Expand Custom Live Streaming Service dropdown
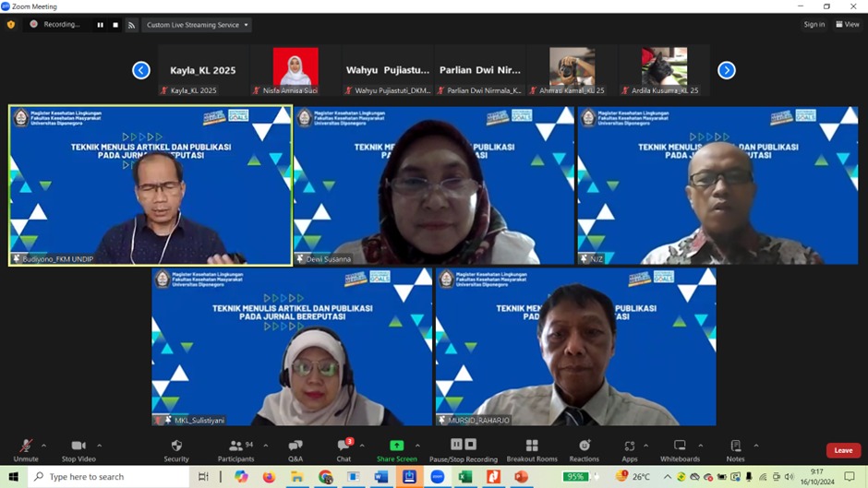Screen dimensions: 868x488 coord(197,25)
